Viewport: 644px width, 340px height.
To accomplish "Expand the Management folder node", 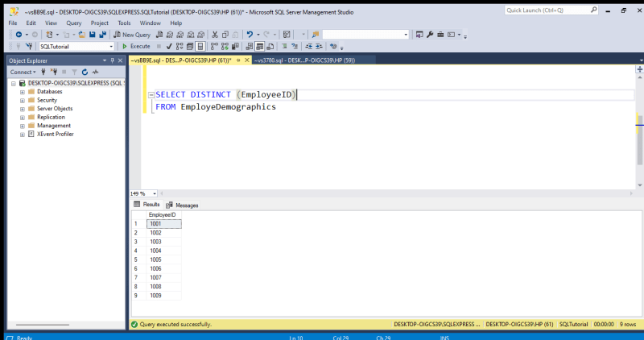I will click(x=23, y=126).
